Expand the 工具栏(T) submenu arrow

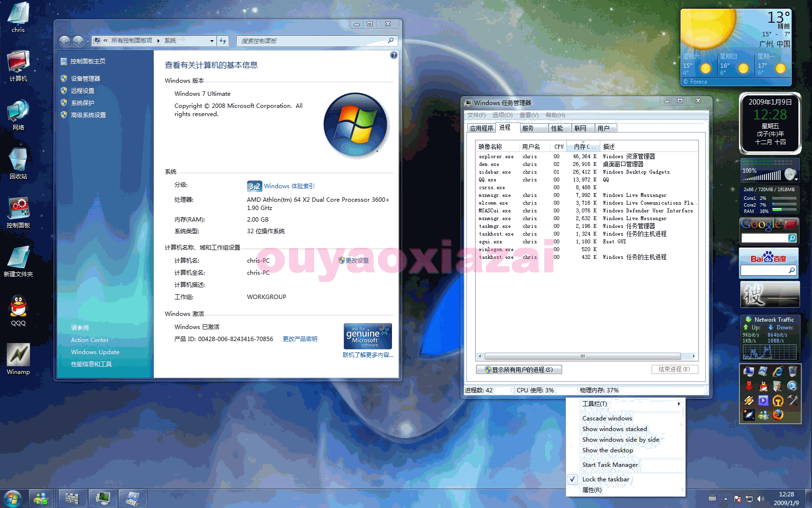tap(679, 404)
